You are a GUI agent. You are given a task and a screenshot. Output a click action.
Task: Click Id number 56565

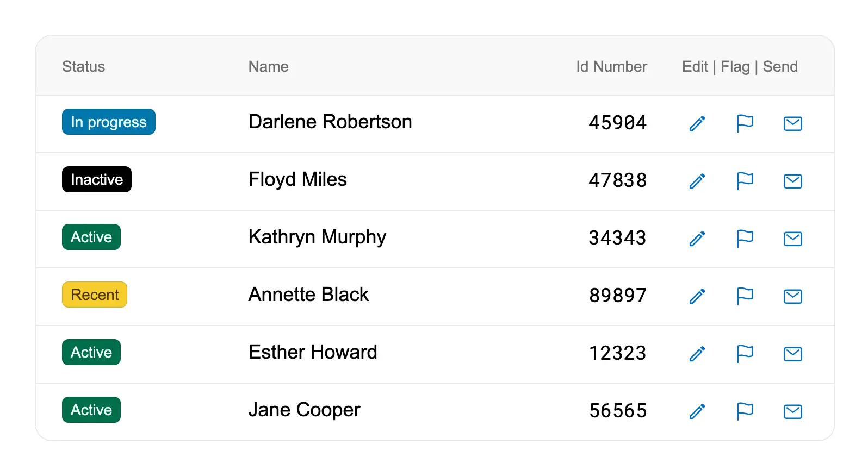click(x=618, y=410)
